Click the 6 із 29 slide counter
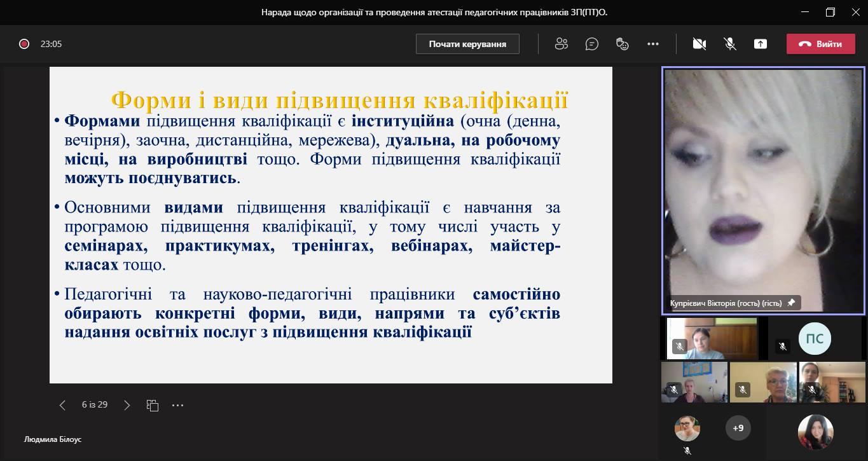Image resolution: width=868 pixels, height=461 pixels. coord(95,404)
